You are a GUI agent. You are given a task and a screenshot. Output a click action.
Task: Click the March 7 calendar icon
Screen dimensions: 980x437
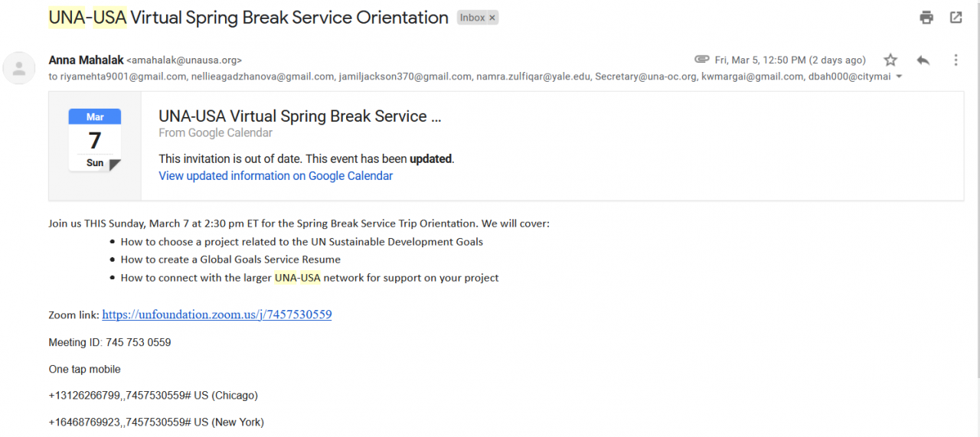(x=95, y=139)
